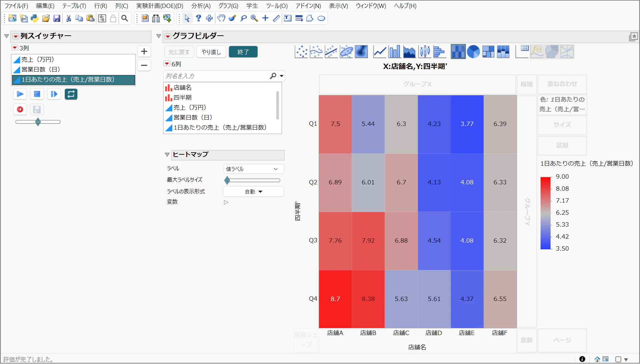Open the 列スイッチャー red triangle menu
640x364 pixels.
(x=16, y=36)
